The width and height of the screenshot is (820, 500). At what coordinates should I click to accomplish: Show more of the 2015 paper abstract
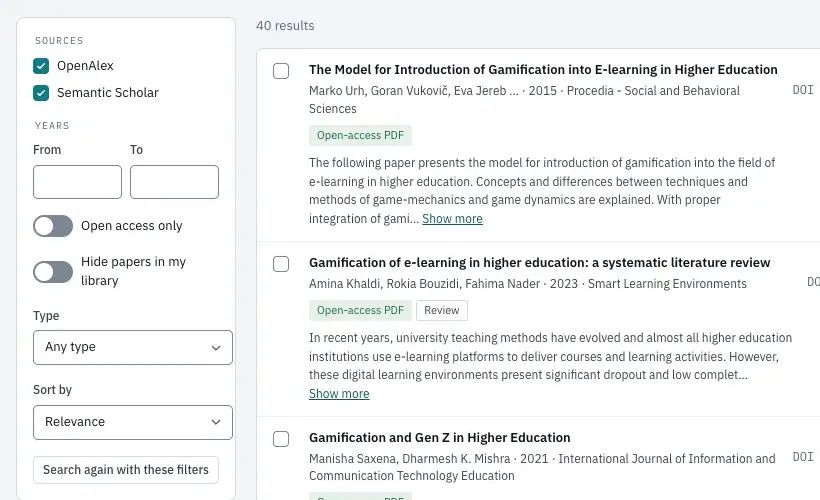pos(452,219)
